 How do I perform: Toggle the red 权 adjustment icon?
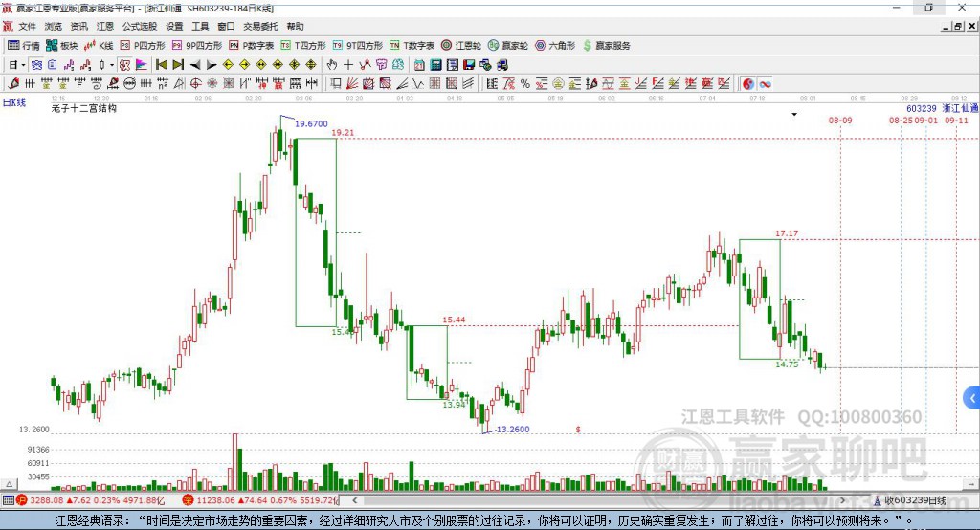click(x=125, y=65)
